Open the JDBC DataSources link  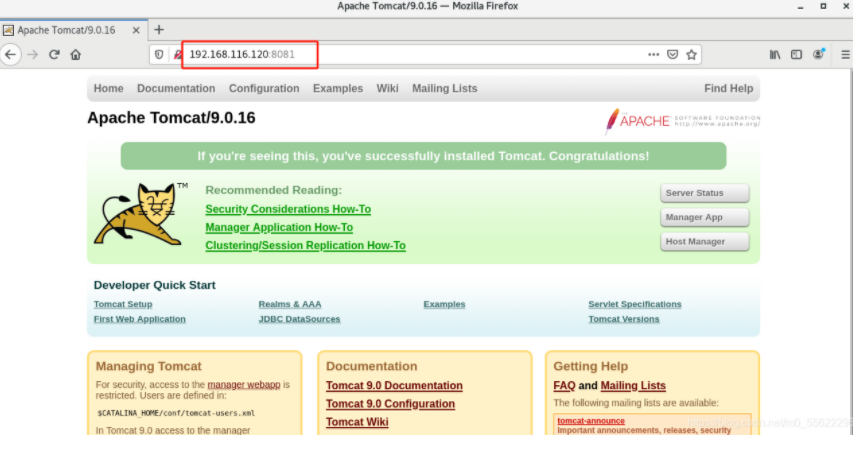click(x=299, y=319)
